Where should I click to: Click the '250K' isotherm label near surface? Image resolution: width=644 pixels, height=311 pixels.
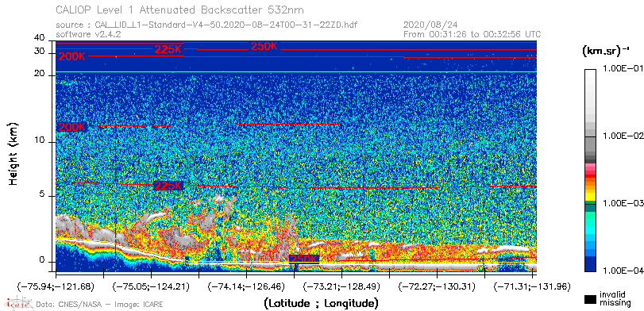pos(304,259)
